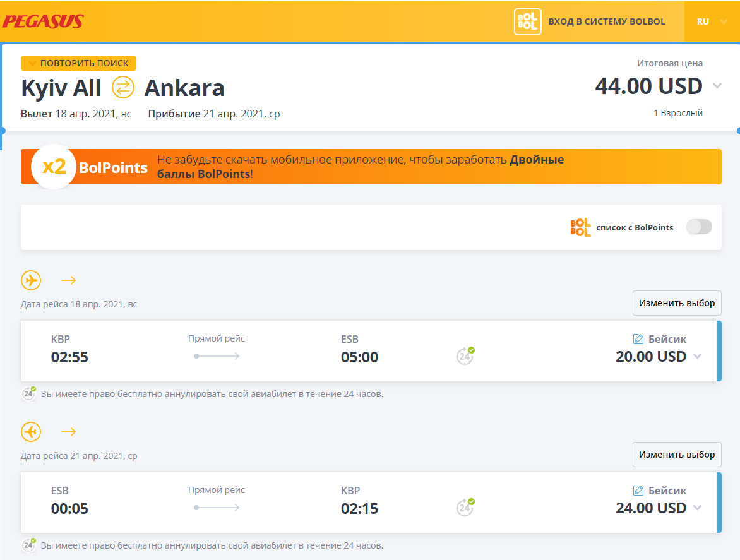Click edit pencil icon beside 24.00 USD fare
The image size is (740, 560).
pyautogui.click(x=638, y=490)
